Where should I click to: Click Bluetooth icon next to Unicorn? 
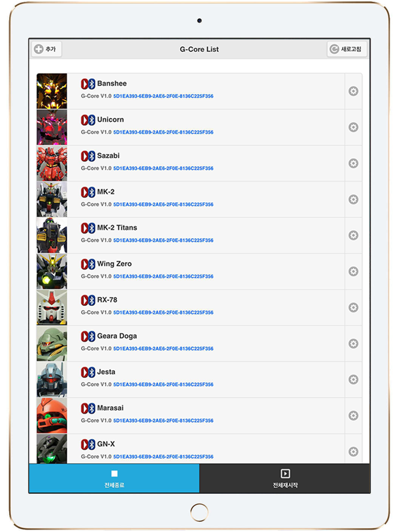(x=92, y=120)
